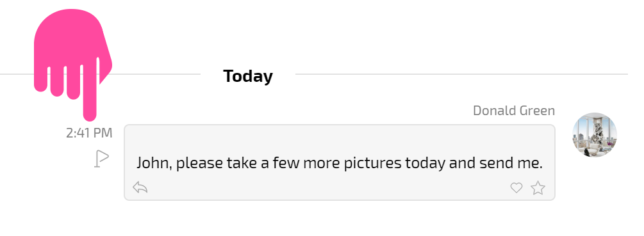This screenshot has height=236, width=644.
Task: Click the empty space between reply and heart icons
Action: tap(329, 188)
